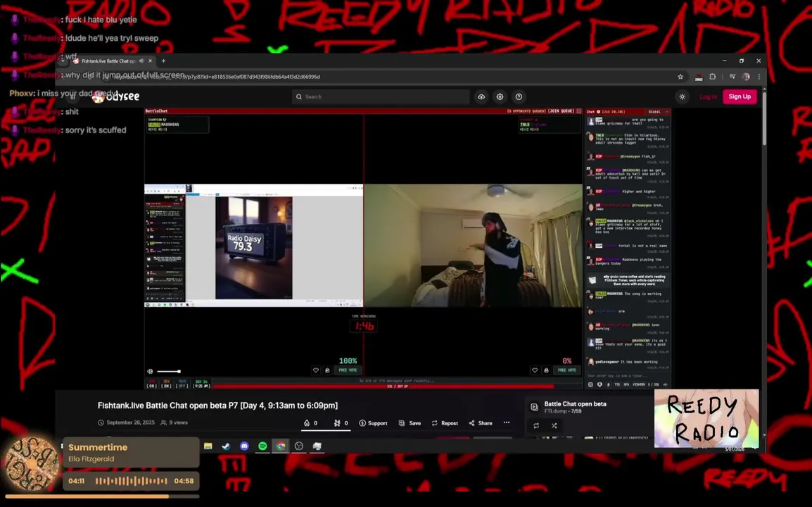Open Steam from the taskbar

pyautogui.click(x=227, y=446)
